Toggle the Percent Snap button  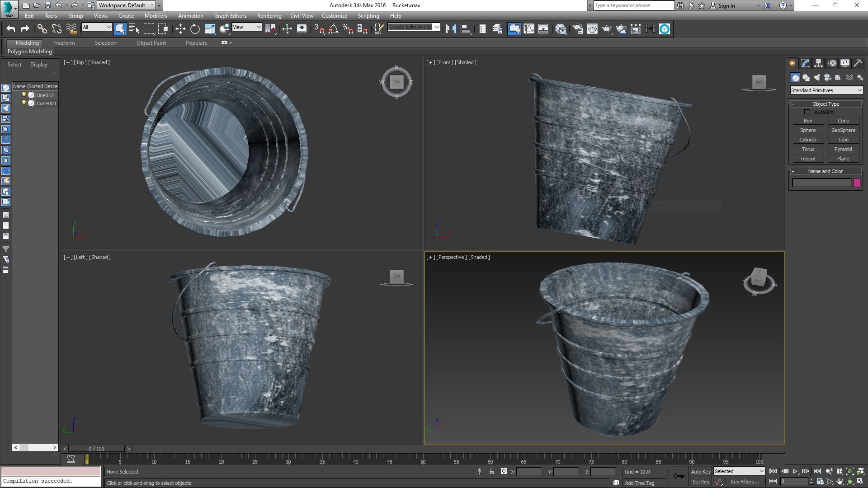coord(348,29)
